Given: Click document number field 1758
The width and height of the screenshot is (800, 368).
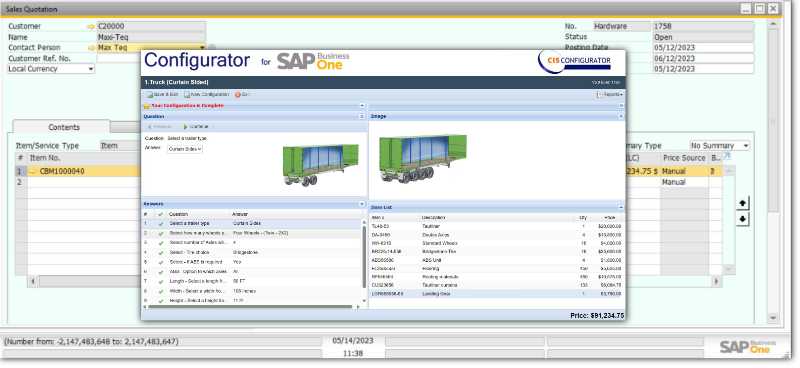Looking at the screenshot, I should [703, 26].
